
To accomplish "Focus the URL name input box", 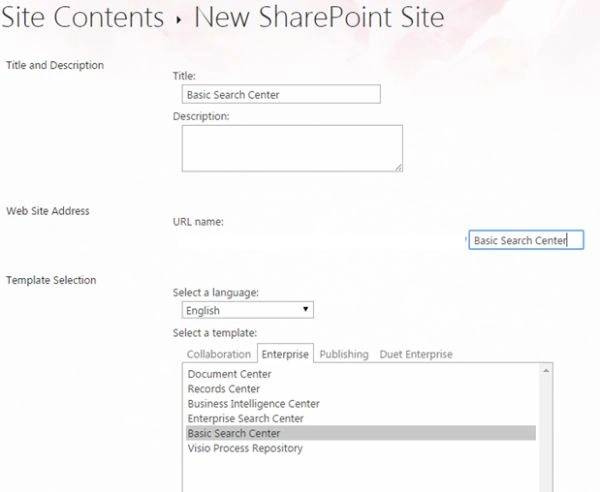I will [x=526, y=240].
